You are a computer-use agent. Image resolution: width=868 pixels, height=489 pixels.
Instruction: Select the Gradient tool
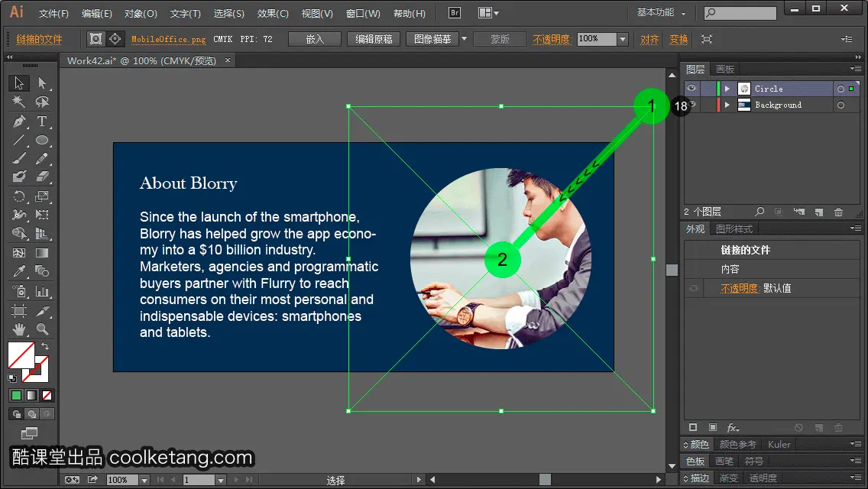pyautogui.click(x=42, y=253)
